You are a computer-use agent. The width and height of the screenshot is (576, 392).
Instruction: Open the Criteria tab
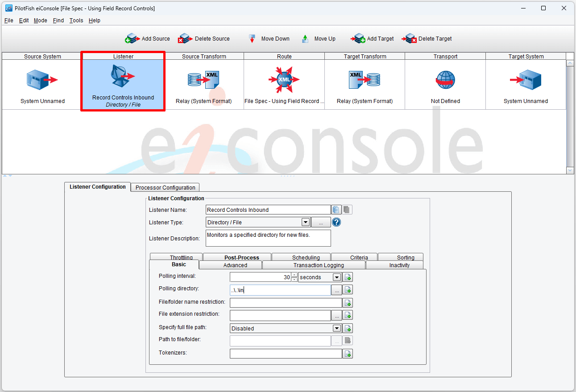[355, 257]
